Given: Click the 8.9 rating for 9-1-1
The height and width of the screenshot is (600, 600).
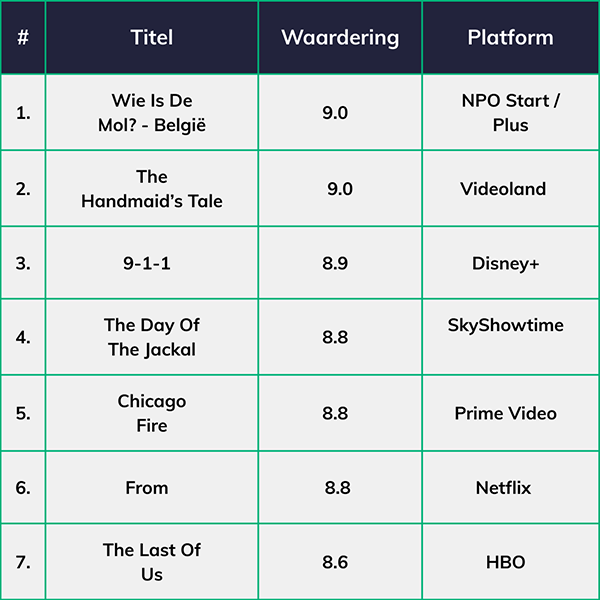Looking at the screenshot, I should coord(335,263).
